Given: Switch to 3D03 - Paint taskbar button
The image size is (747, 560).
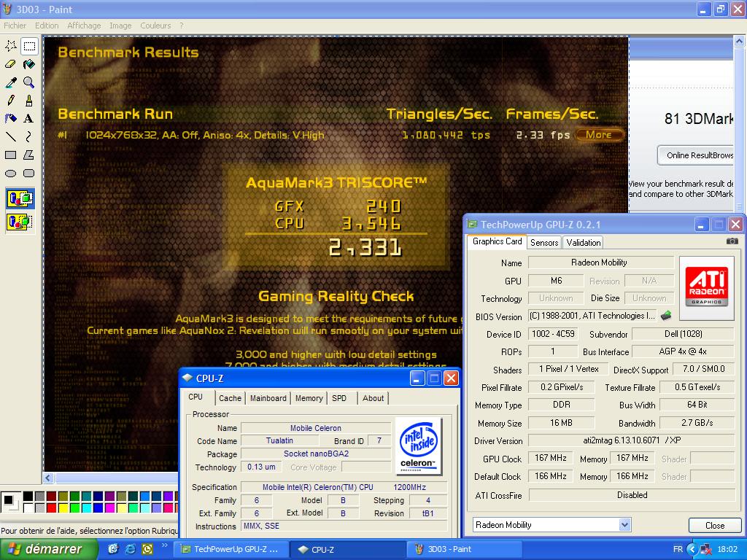Looking at the screenshot, I should pyautogui.click(x=464, y=550).
